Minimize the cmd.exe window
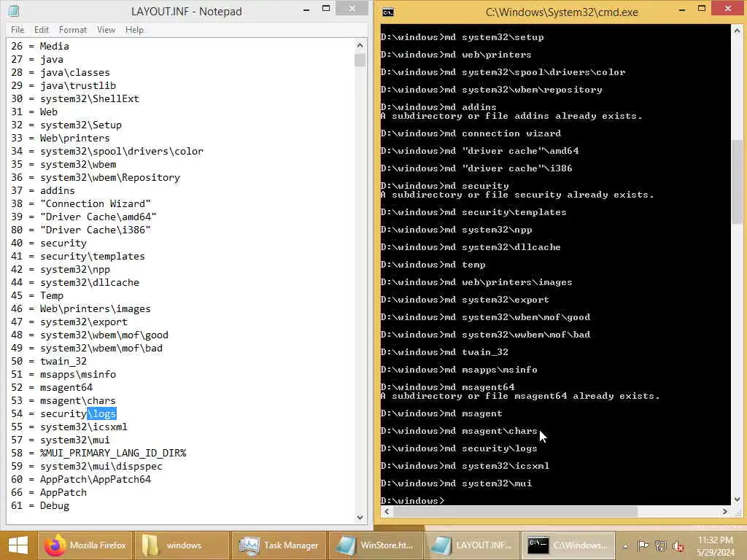This screenshot has height=560, width=747. (x=682, y=9)
